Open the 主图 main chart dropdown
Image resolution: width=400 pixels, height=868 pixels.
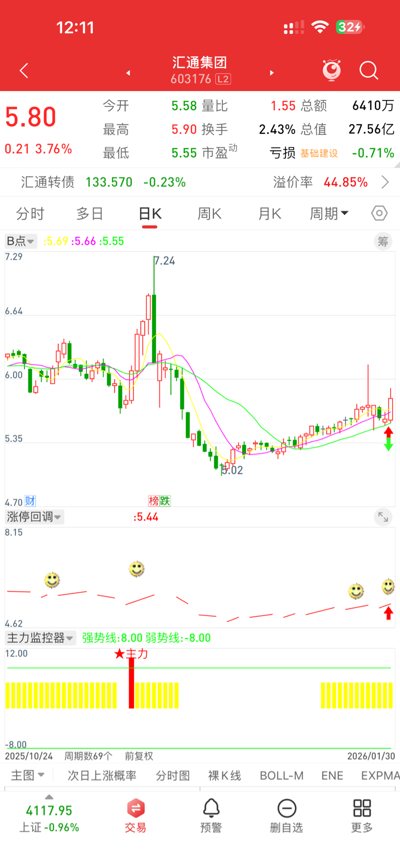(28, 775)
